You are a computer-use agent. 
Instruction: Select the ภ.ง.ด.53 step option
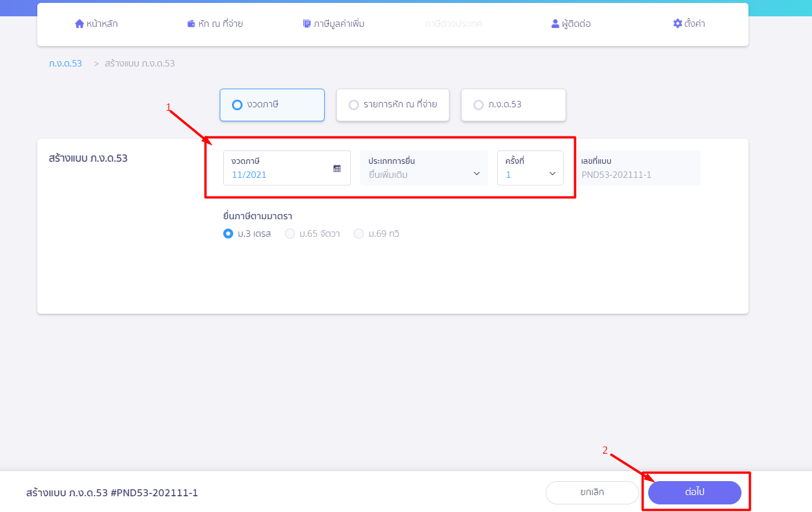pos(478,105)
